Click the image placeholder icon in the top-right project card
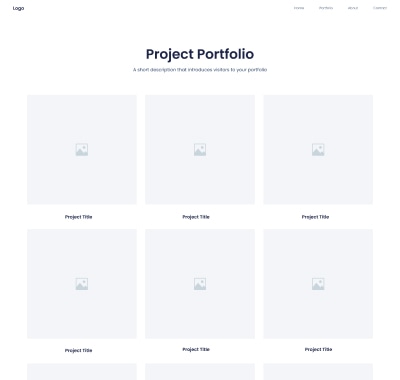This screenshot has height=380, width=400. (x=318, y=150)
